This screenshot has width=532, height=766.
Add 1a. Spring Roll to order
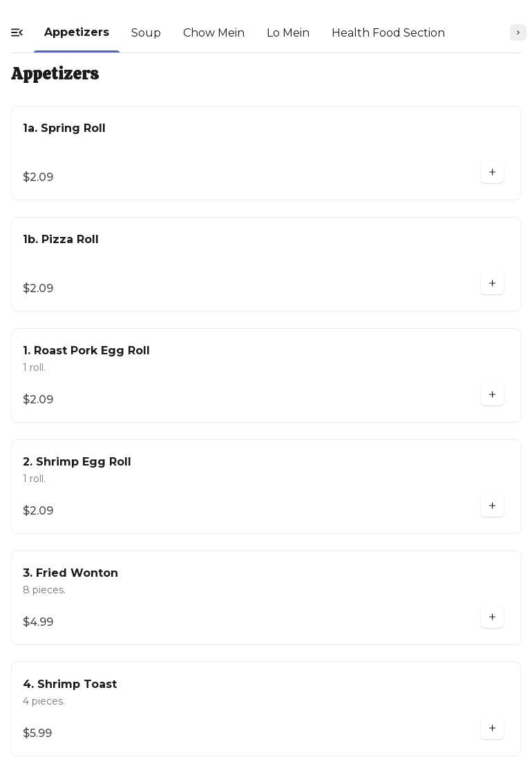(x=492, y=173)
